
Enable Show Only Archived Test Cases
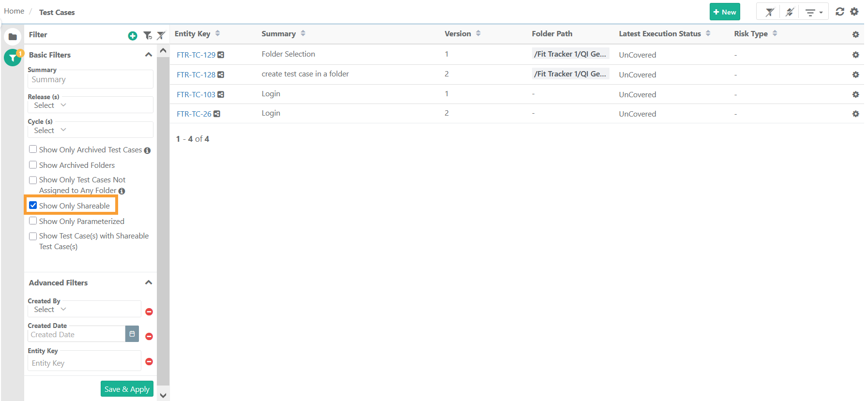(33, 149)
